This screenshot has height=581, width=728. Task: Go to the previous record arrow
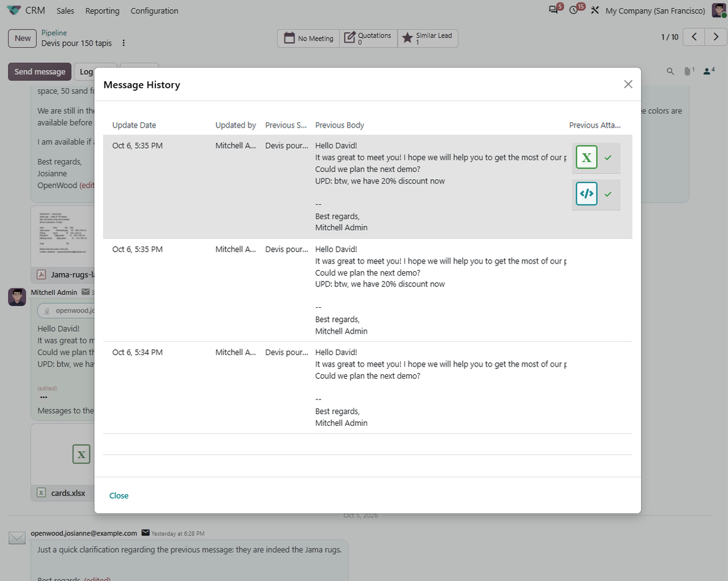(694, 37)
